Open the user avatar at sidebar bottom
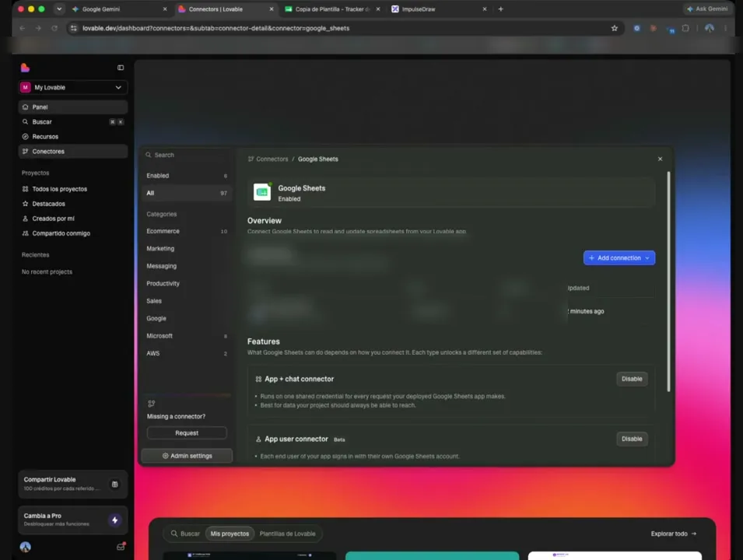Screen dimensions: 743x560 pyautogui.click(x=25, y=548)
